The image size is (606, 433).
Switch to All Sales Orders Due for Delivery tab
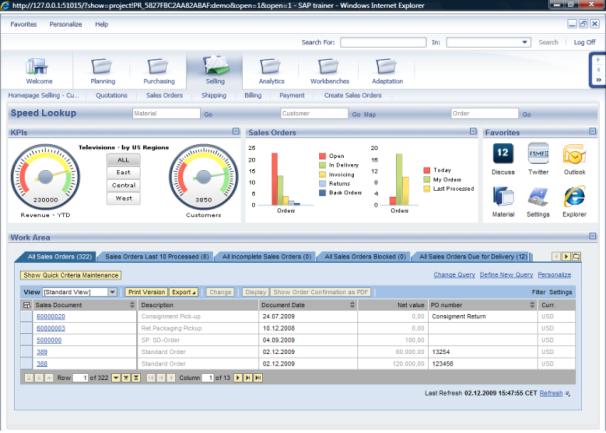pos(473,257)
